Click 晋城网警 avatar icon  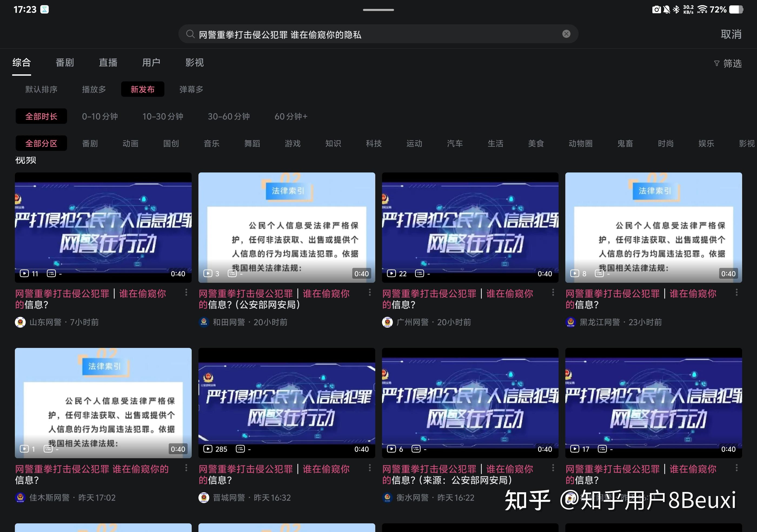point(204,497)
